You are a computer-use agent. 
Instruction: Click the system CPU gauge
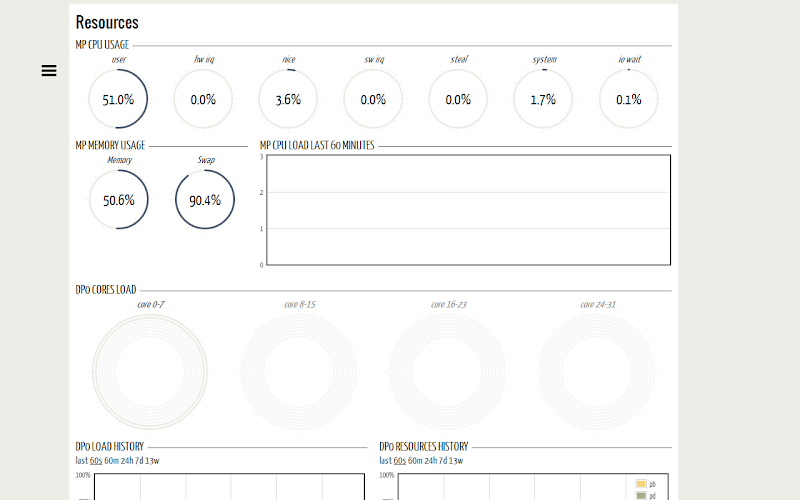(x=543, y=99)
